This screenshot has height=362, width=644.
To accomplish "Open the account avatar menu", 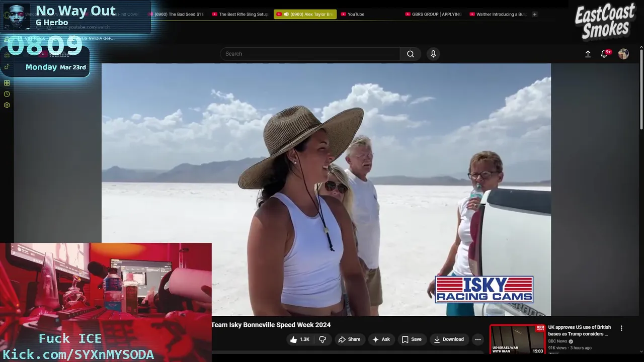I will tap(623, 54).
